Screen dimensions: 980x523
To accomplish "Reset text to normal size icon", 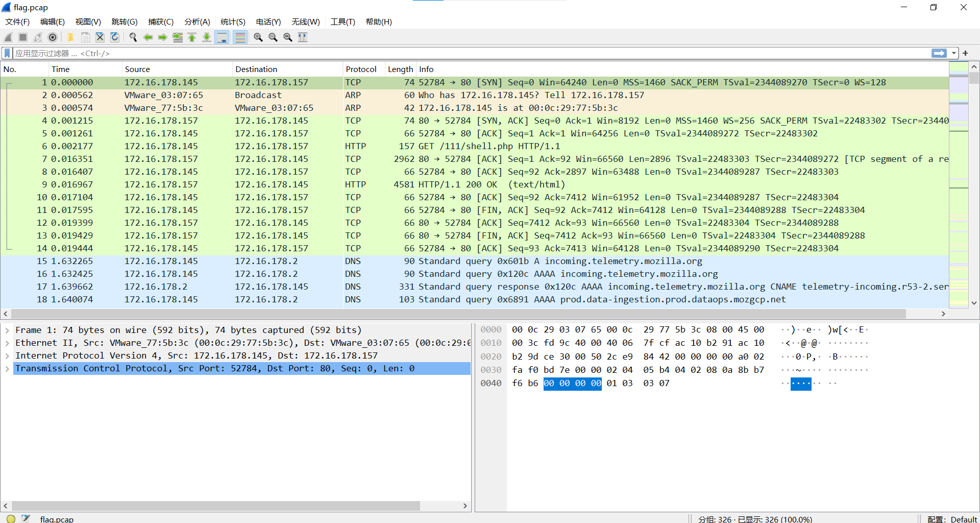I will tap(288, 37).
